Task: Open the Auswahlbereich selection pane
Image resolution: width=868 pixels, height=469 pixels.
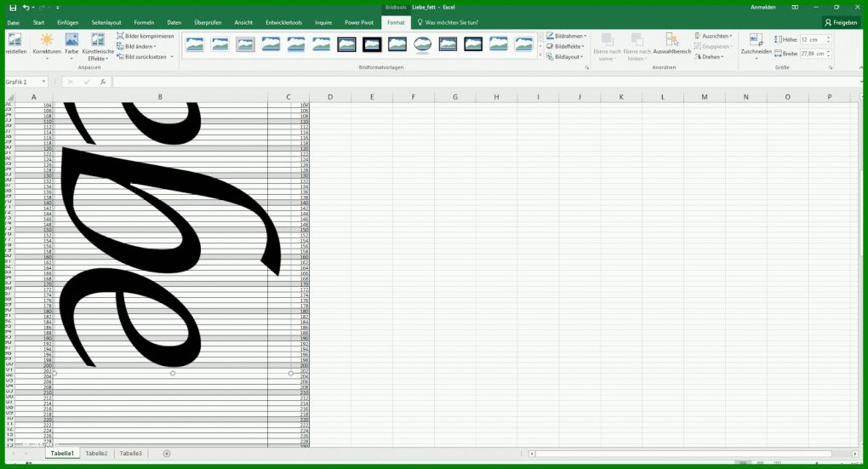Action: (x=672, y=43)
